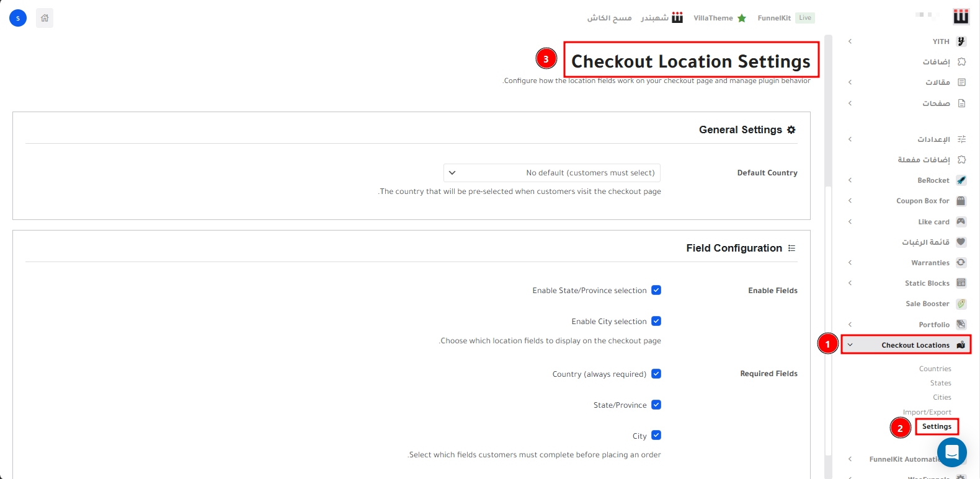The image size is (980, 479).
Task: Click the YITH plugin icon in sidebar
Action: 961,42
